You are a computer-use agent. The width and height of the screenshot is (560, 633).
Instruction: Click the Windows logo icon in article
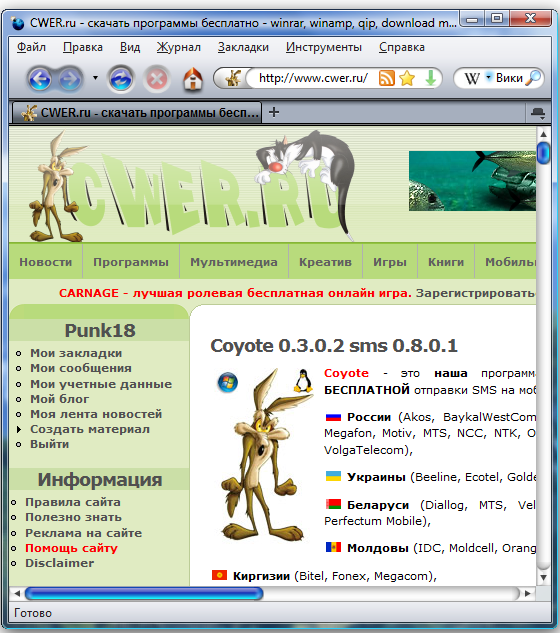pos(228,382)
